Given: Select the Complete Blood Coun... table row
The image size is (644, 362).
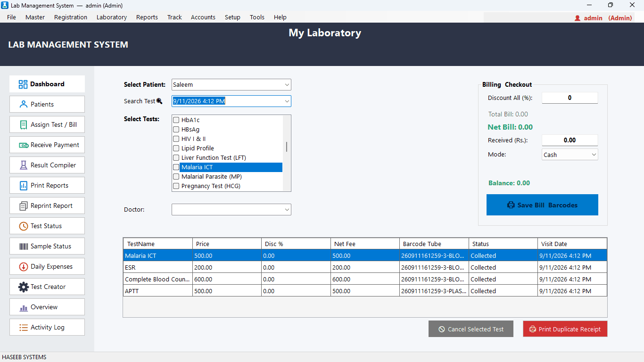Looking at the screenshot, I should pyautogui.click(x=365, y=279).
